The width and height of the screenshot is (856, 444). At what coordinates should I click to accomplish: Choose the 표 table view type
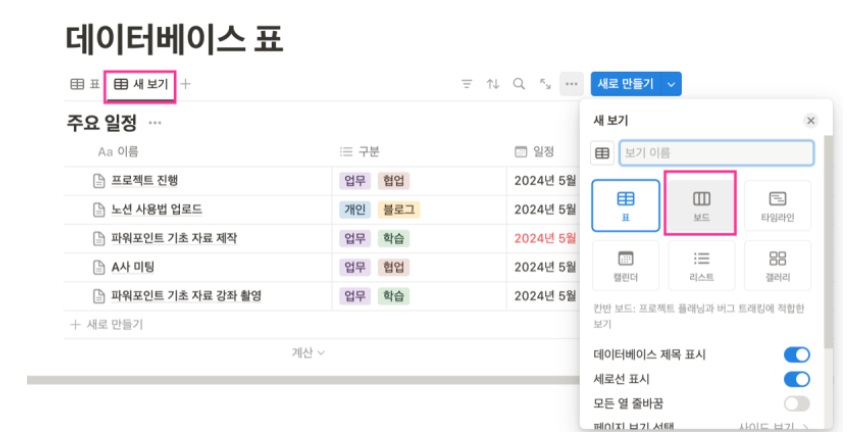click(626, 206)
